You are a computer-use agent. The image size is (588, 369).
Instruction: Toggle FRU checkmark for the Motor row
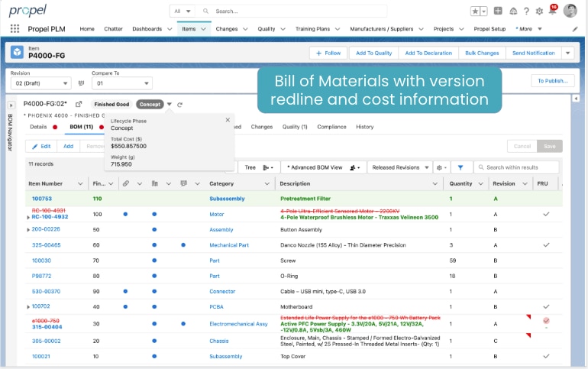click(x=546, y=215)
